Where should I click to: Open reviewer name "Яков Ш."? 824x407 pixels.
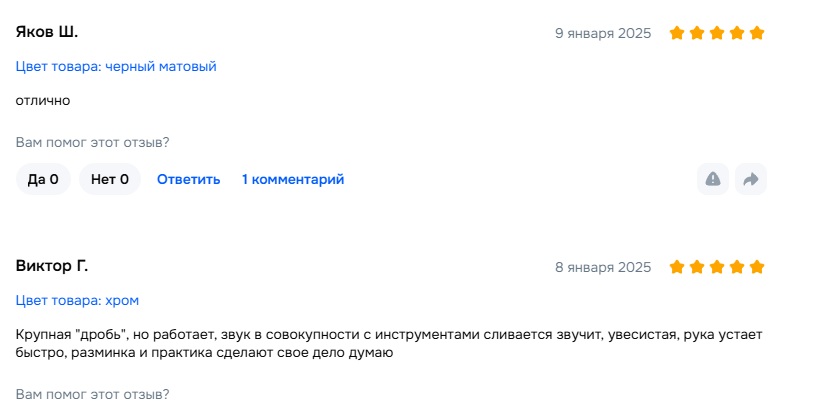[x=47, y=32]
